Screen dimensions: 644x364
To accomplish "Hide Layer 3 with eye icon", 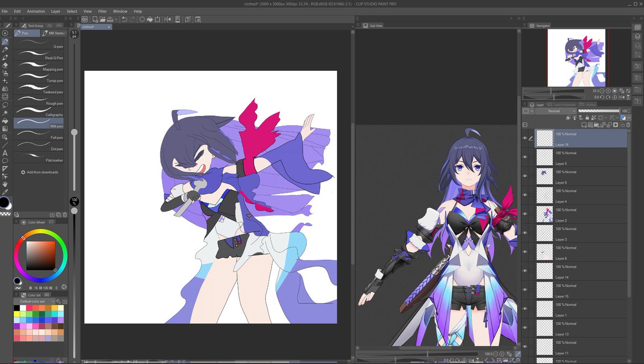I will [525, 233].
